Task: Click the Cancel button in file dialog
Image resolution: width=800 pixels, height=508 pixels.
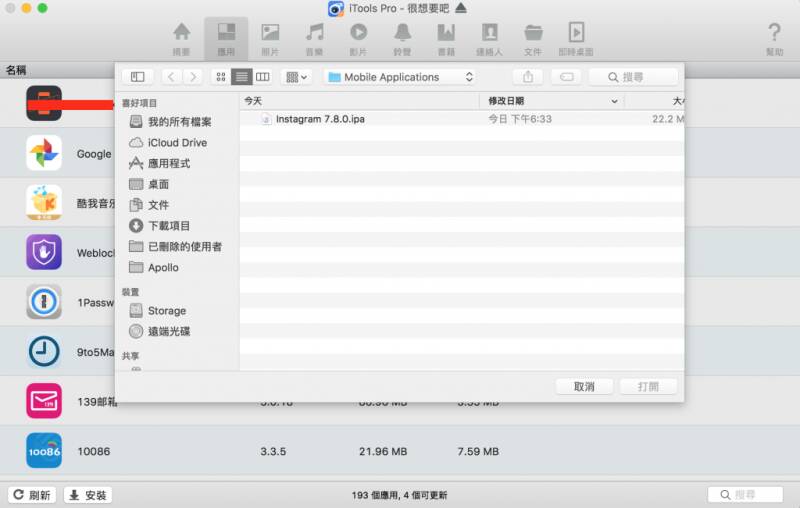Action: pyautogui.click(x=584, y=387)
